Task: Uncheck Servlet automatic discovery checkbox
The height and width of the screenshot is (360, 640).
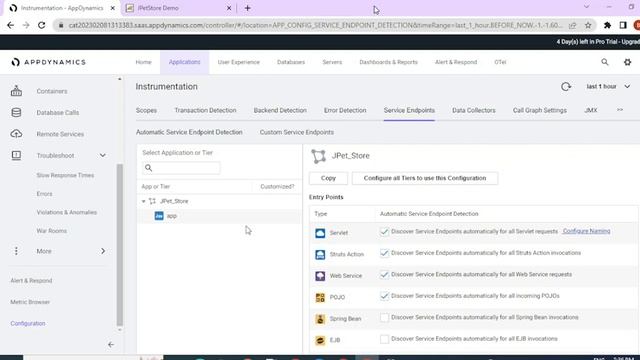Action: [x=384, y=231]
